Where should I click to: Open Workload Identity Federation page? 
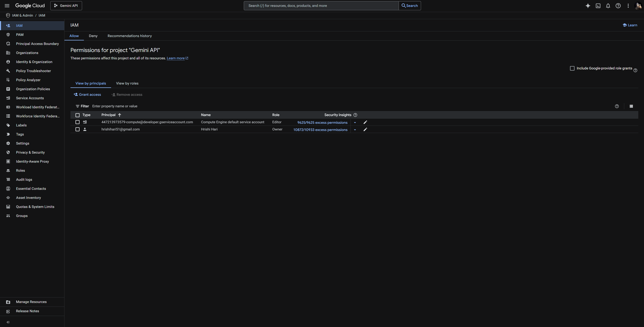click(32, 107)
